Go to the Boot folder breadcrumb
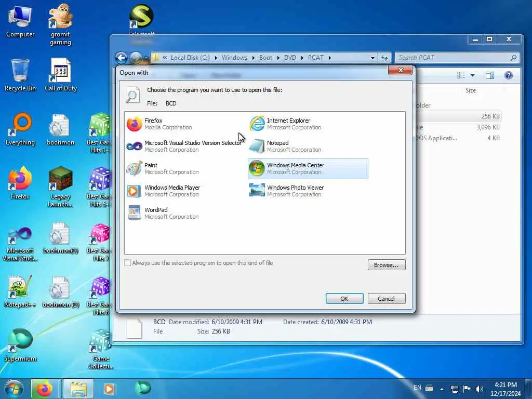 (x=265, y=58)
